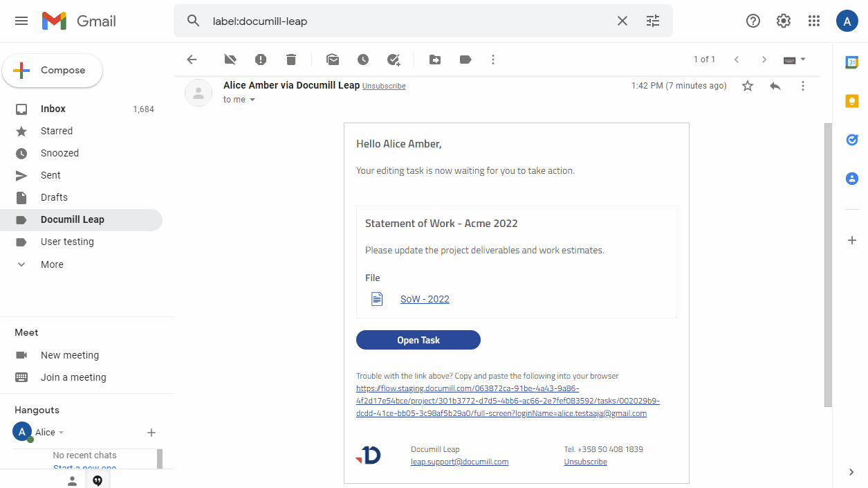
Task: Open the input tools keyboard dropdown
Action: pos(794,60)
